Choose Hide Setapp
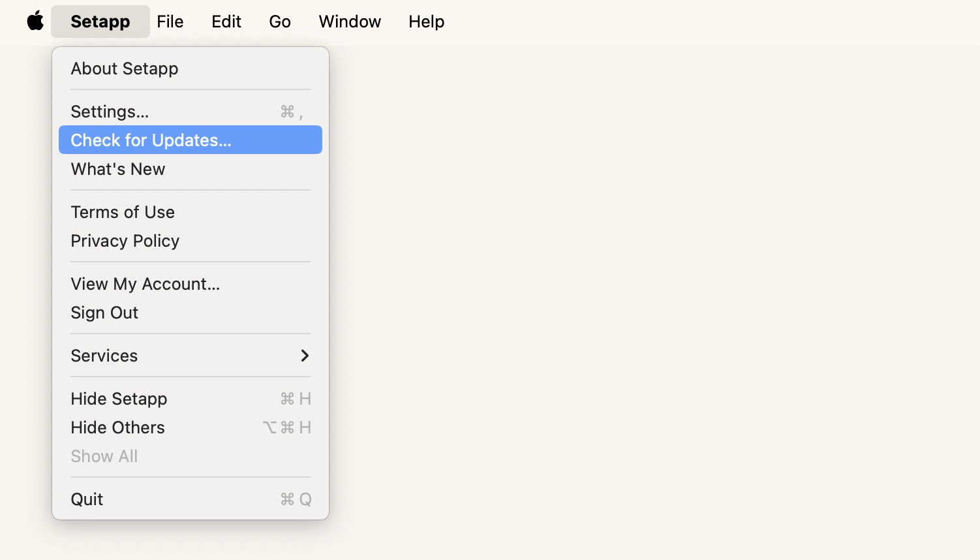Viewport: 980px width, 560px height. pyautogui.click(x=191, y=399)
